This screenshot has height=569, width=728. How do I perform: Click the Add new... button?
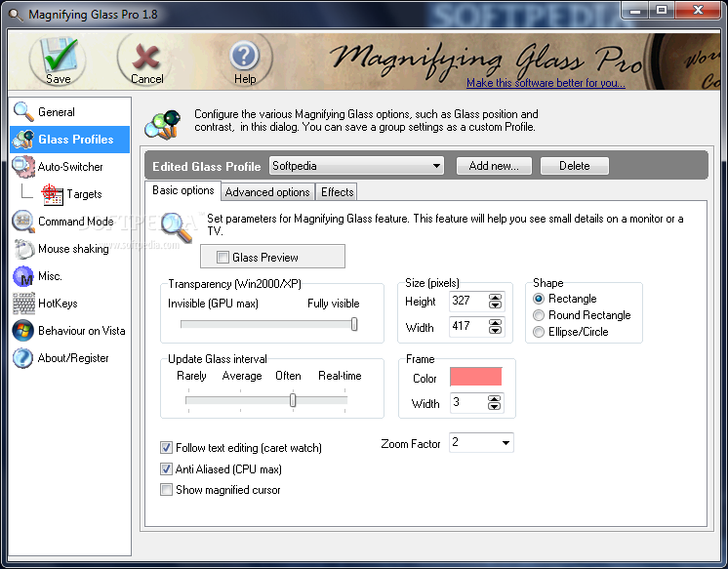pyautogui.click(x=494, y=166)
